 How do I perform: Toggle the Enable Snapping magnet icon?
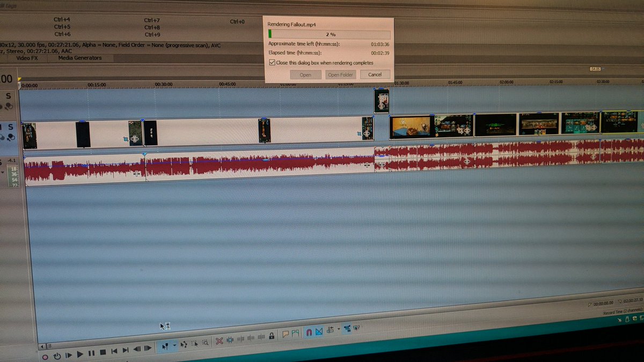tap(309, 333)
